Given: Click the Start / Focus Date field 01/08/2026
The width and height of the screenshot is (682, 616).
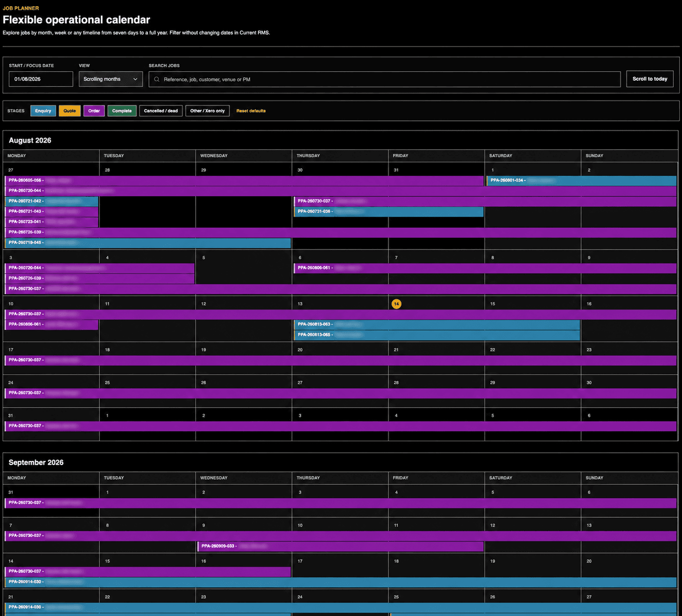Looking at the screenshot, I should click(41, 79).
